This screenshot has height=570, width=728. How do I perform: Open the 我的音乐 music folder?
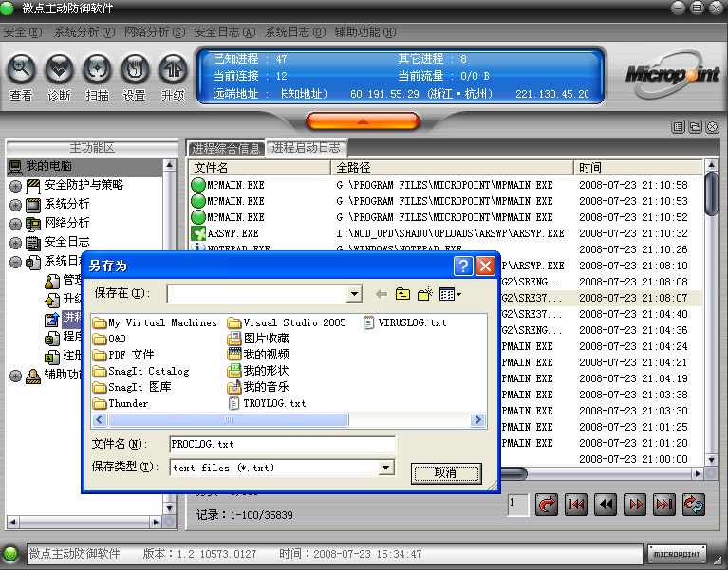tap(258, 387)
